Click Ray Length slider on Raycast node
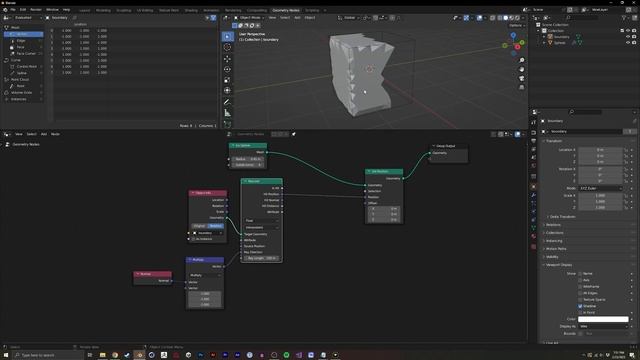This screenshot has height=360, width=640. (261, 258)
